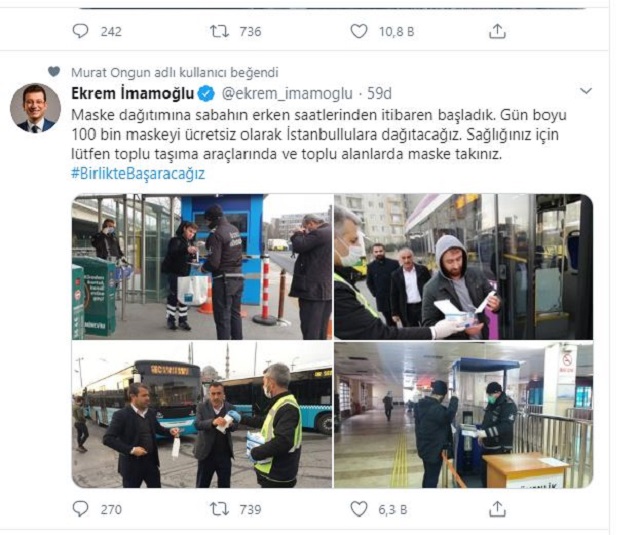Share the upper tweet
This screenshot has height=535, width=640.
point(497,31)
